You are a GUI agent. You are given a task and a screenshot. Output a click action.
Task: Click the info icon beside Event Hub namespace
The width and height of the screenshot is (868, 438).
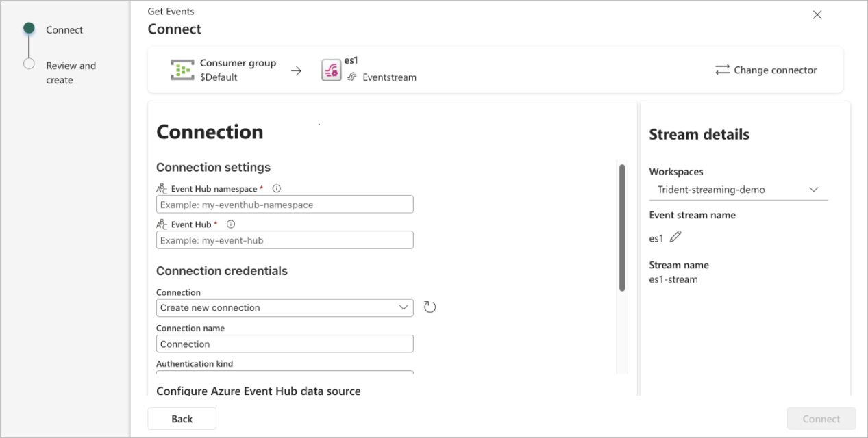pyautogui.click(x=277, y=189)
